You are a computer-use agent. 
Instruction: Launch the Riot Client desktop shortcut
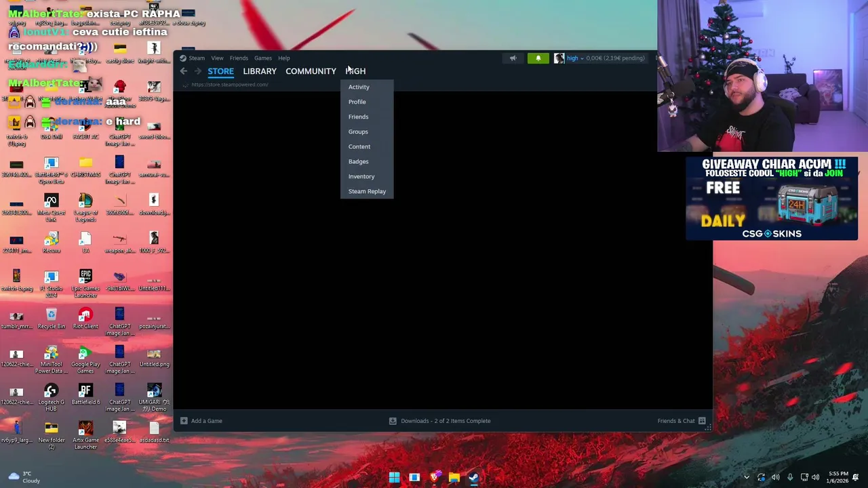point(85,319)
